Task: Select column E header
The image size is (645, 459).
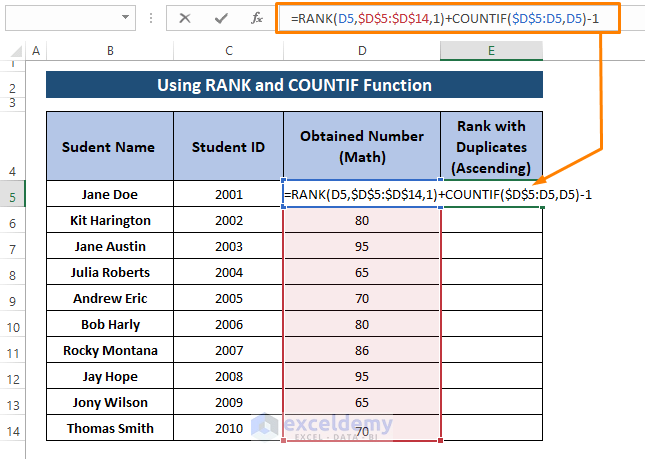Action: tap(491, 51)
